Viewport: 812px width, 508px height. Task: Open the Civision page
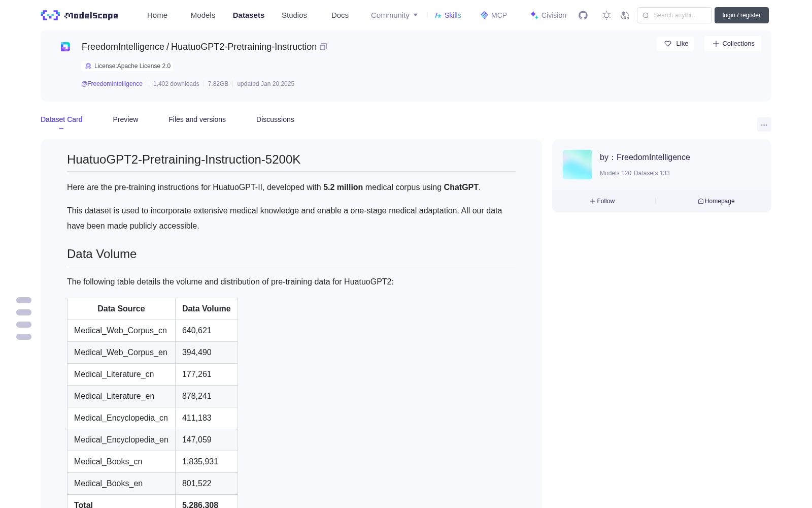pyautogui.click(x=548, y=15)
